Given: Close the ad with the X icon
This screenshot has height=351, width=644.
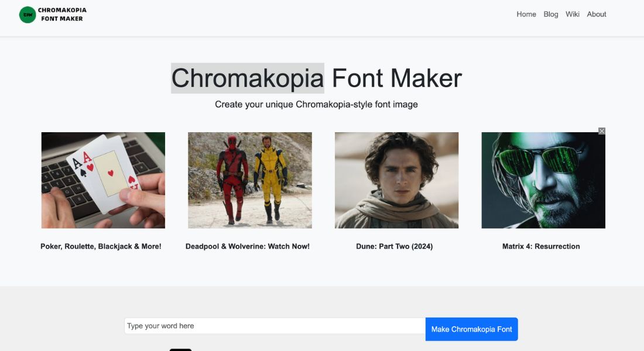Looking at the screenshot, I should [602, 131].
